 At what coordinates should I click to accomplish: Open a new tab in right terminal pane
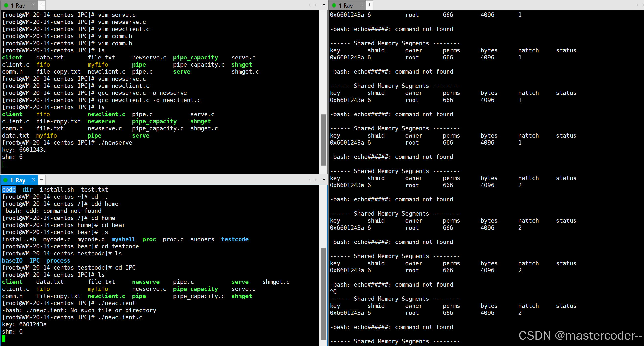click(x=369, y=5)
